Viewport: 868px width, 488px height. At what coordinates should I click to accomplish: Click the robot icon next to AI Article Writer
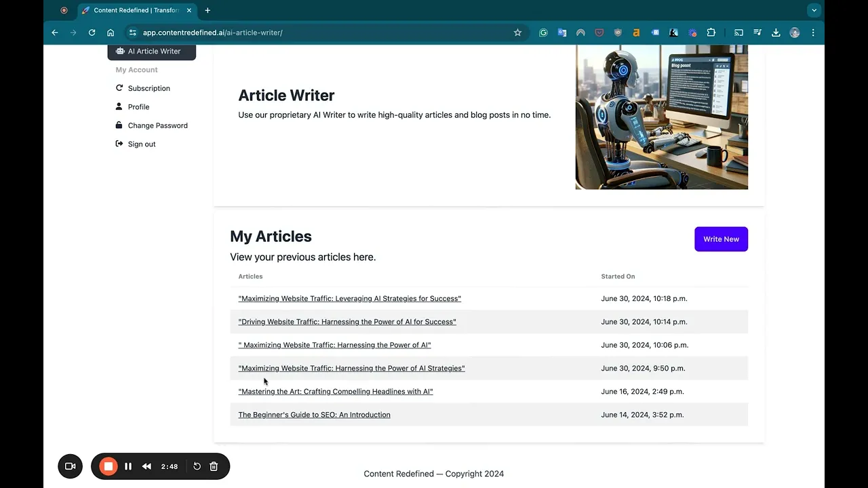point(120,51)
